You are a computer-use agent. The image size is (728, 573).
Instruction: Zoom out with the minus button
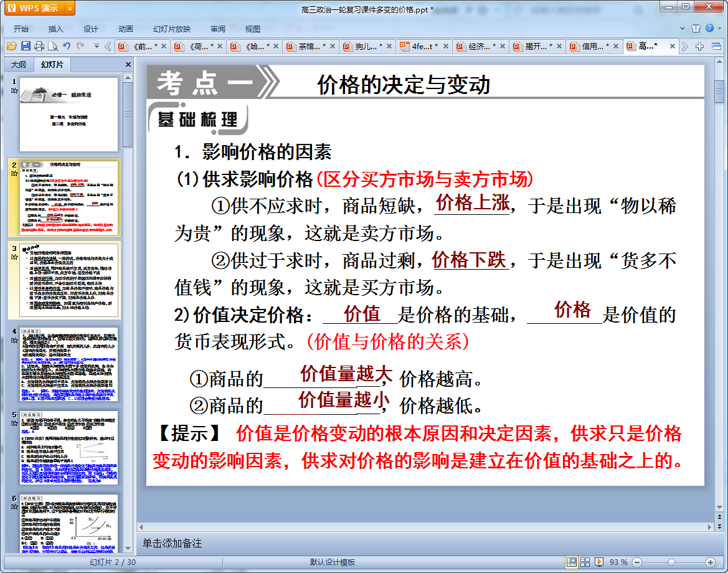(638, 562)
